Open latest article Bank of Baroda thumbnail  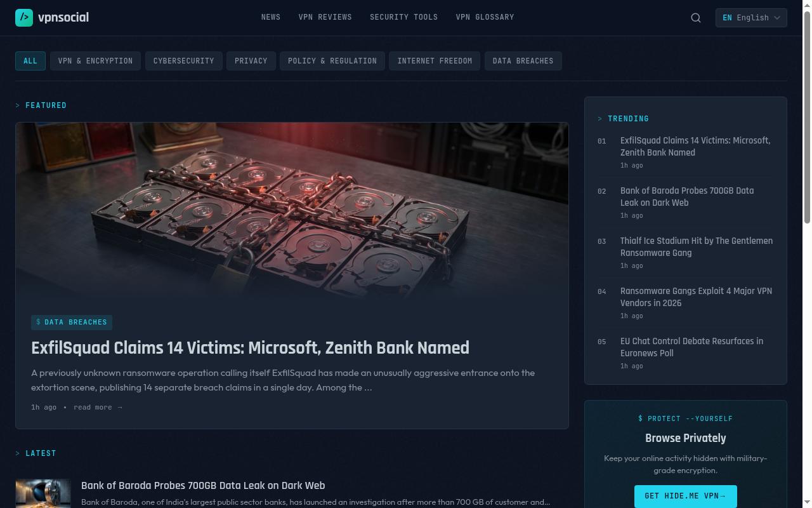[43, 493]
